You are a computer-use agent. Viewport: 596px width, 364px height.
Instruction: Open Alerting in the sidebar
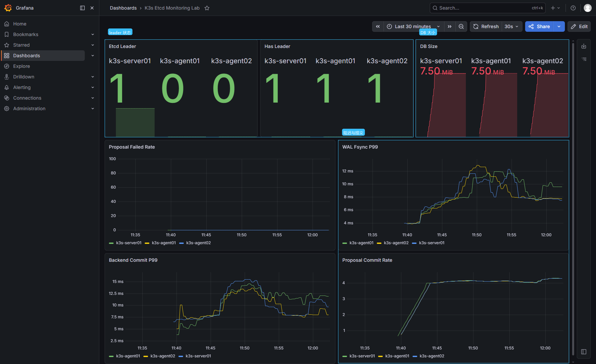[22, 87]
